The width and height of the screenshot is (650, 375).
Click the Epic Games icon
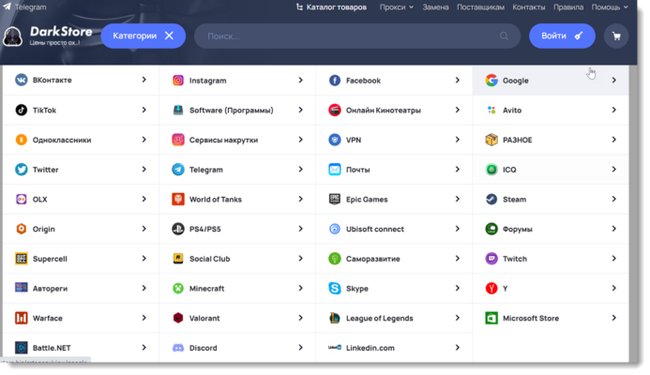[335, 199]
